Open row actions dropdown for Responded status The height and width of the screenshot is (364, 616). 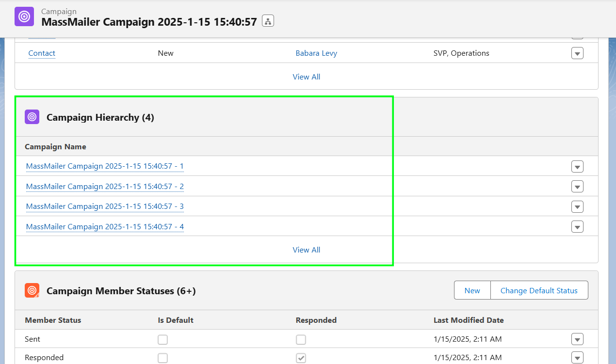coord(577,358)
